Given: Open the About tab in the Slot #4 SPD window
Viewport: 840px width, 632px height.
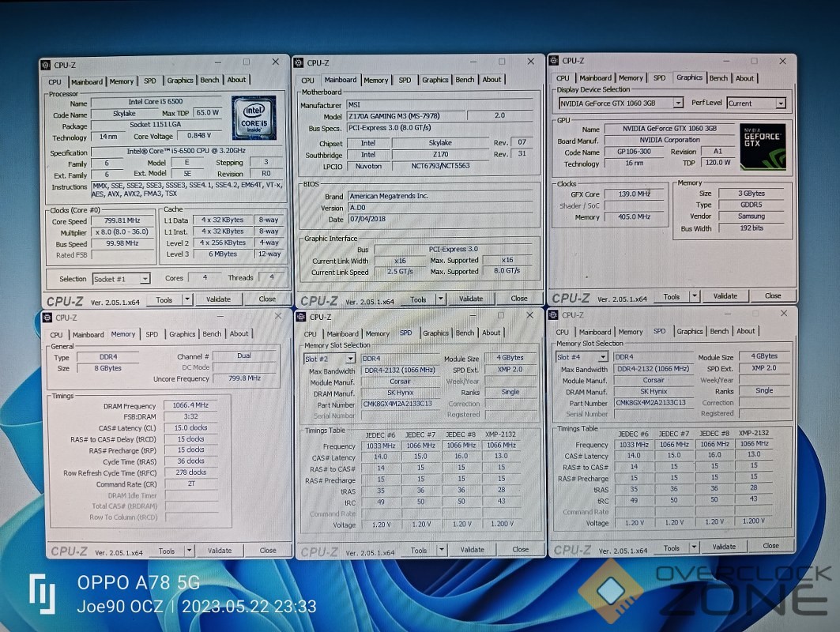Looking at the screenshot, I should coord(746,331).
